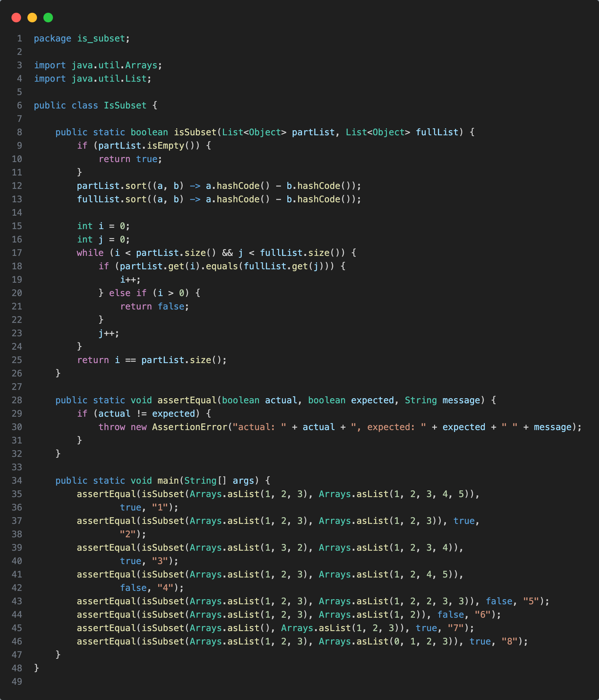Viewport: 599px width, 700px height.
Task: Click the yellow minimize window dot
Action: coord(32,18)
